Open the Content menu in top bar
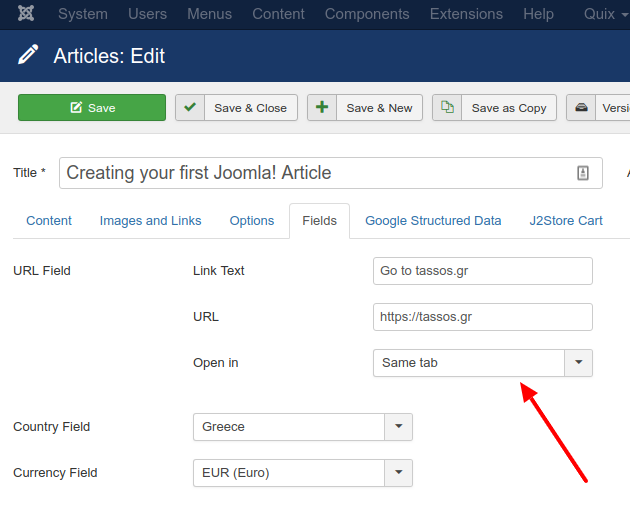The image size is (630, 510). (278, 14)
